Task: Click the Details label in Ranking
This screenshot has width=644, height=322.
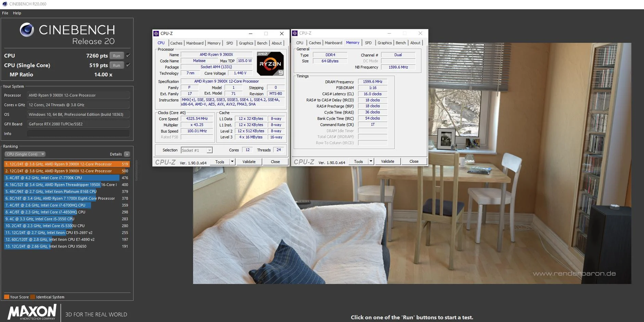Action: coord(116,154)
